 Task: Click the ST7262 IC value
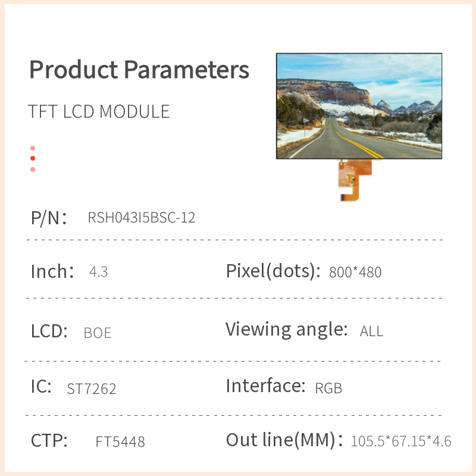tap(92, 389)
